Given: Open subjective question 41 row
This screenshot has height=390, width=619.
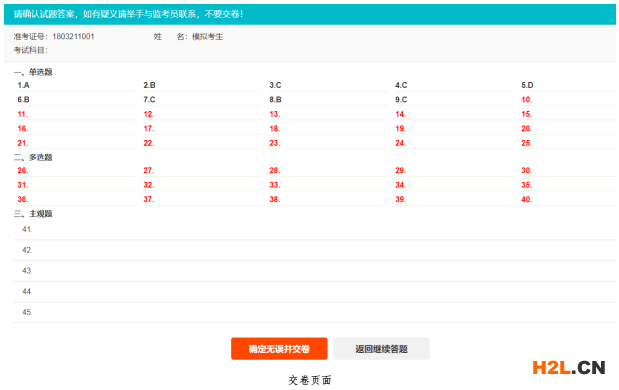Looking at the screenshot, I should (315, 229).
